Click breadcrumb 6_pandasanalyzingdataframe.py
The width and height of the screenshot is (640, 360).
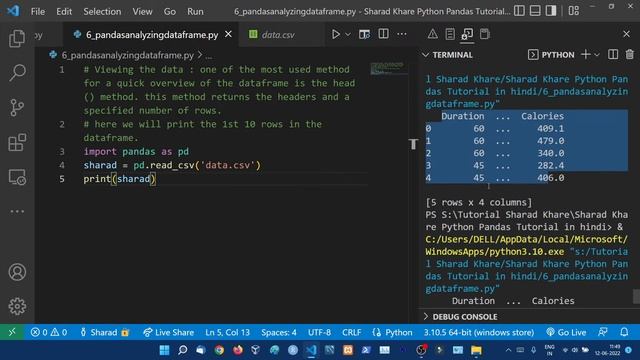127,55
